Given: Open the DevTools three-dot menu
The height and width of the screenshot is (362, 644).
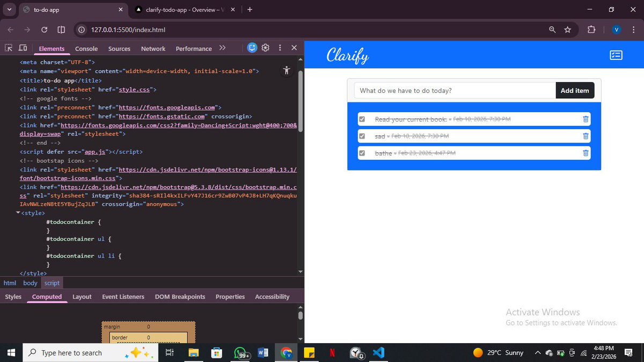Looking at the screenshot, I should tap(280, 48).
